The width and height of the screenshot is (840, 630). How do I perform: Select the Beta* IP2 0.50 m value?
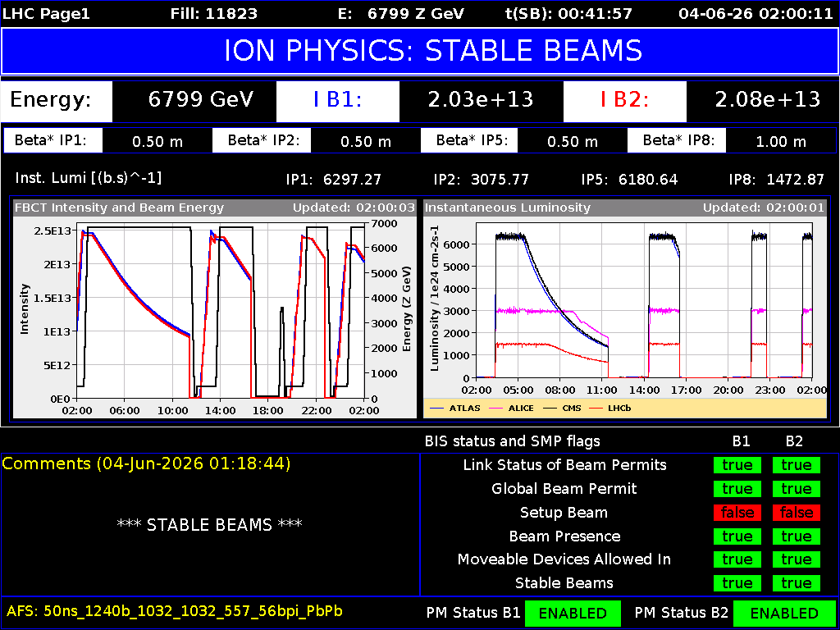coord(366,142)
